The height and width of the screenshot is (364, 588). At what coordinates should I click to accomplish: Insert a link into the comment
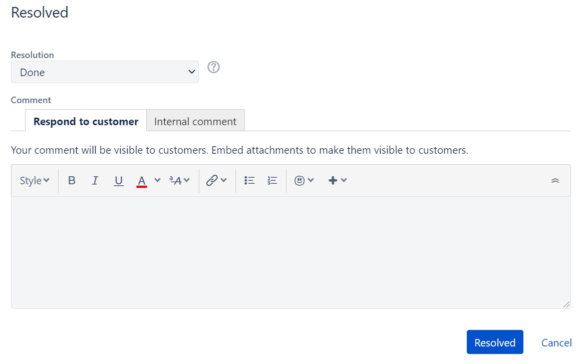click(x=213, y=180)
